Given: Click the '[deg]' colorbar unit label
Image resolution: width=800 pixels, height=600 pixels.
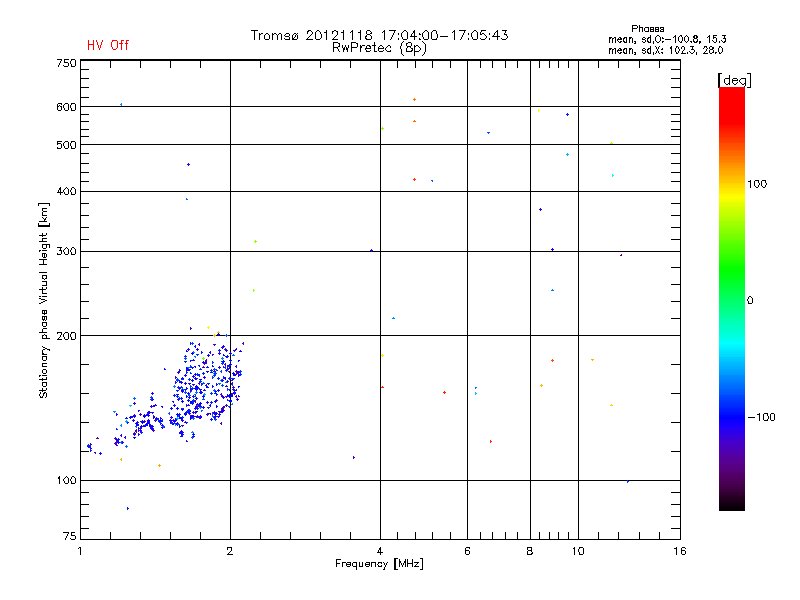Looking at the screenshot, I should (734, 80).
